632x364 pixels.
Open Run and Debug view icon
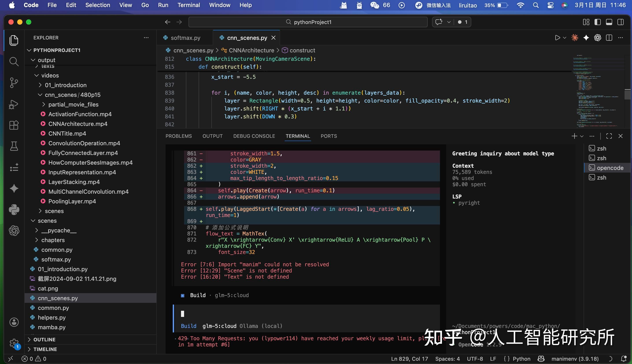[14, 104]
